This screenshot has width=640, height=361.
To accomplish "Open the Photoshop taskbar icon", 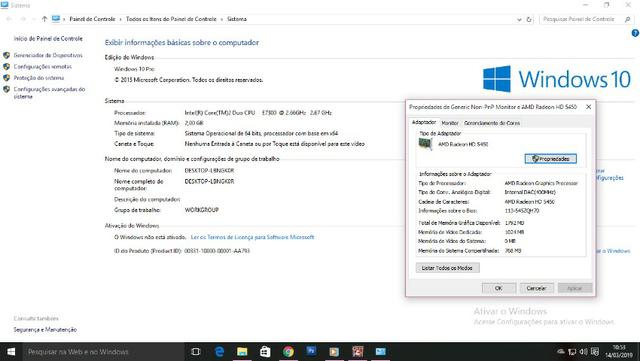I will 311,351.
